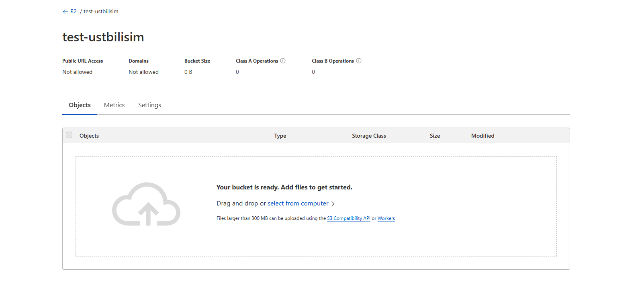Follow the Workers link

coord(386,218)
